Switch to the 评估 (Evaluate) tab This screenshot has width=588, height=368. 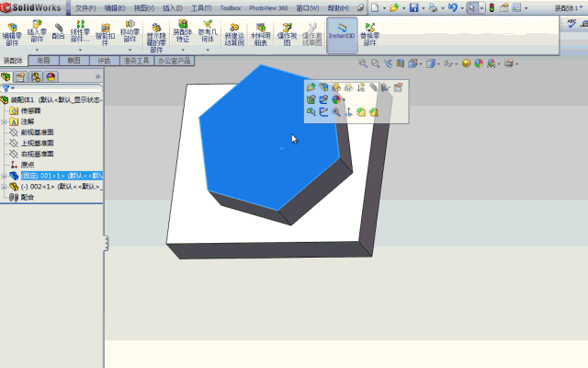104,61
